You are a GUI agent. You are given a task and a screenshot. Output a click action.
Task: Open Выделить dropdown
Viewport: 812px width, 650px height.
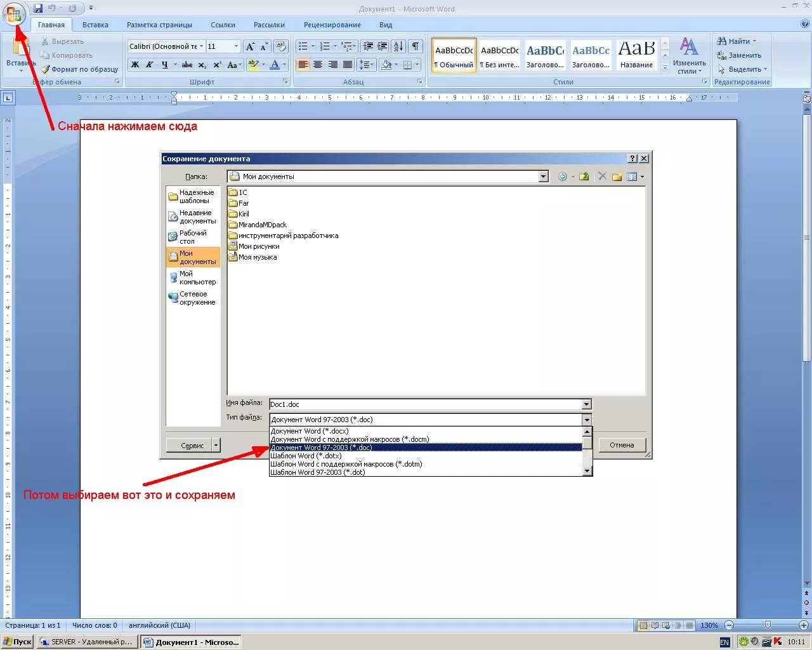point(742,69)
